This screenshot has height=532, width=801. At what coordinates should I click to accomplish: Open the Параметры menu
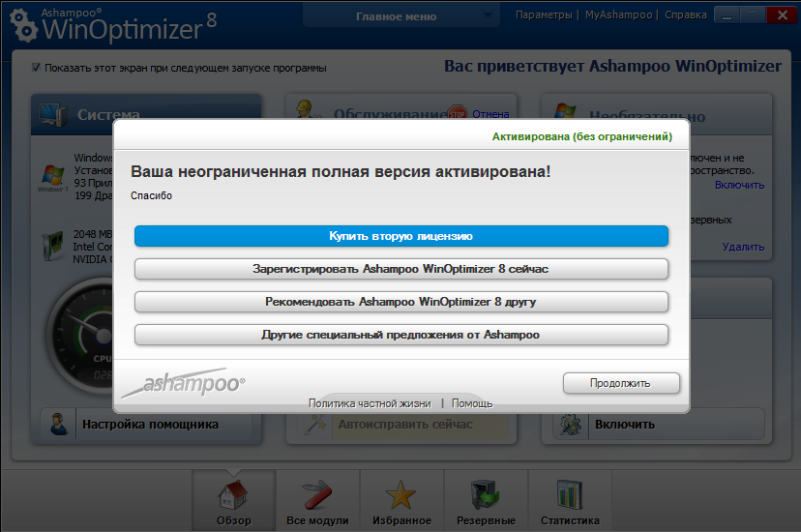coord(543,15)
